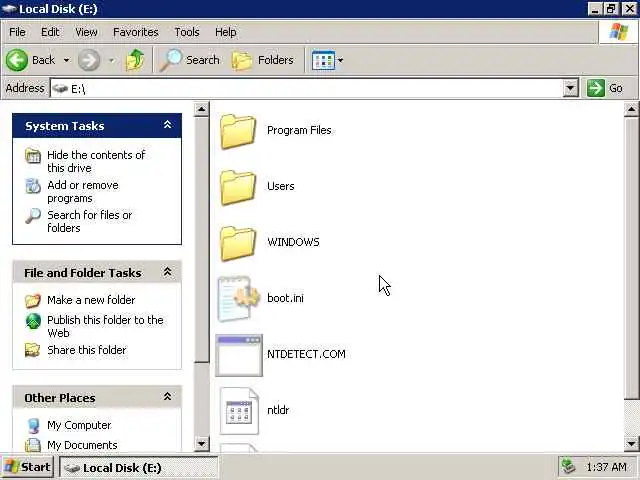Click the title bar drive icon
The height and width of the screenshot is (480, 640).
coord(9,9)
